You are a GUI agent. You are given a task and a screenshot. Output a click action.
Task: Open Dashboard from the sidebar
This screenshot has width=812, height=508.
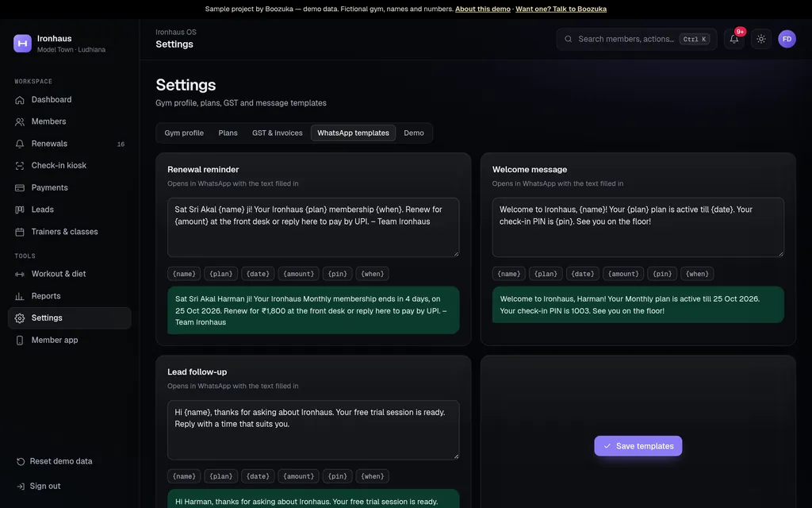(x=70, y=99)
